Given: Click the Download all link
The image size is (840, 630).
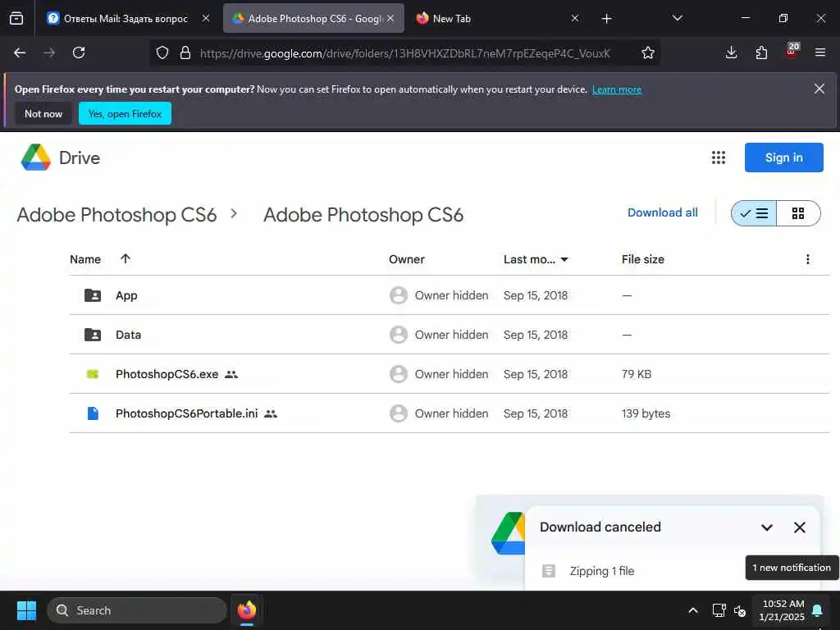Looking at the screenshot, I should tap(663, 212).
